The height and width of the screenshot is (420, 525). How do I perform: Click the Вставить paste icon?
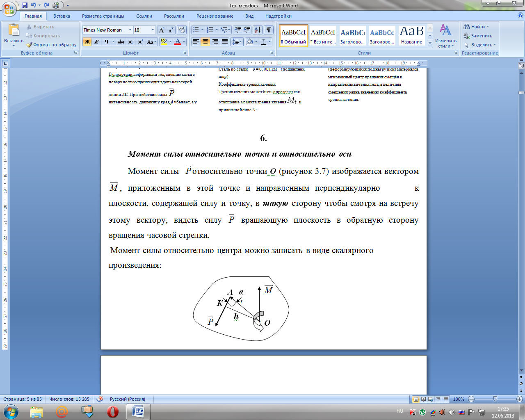(x=14, y=31)
